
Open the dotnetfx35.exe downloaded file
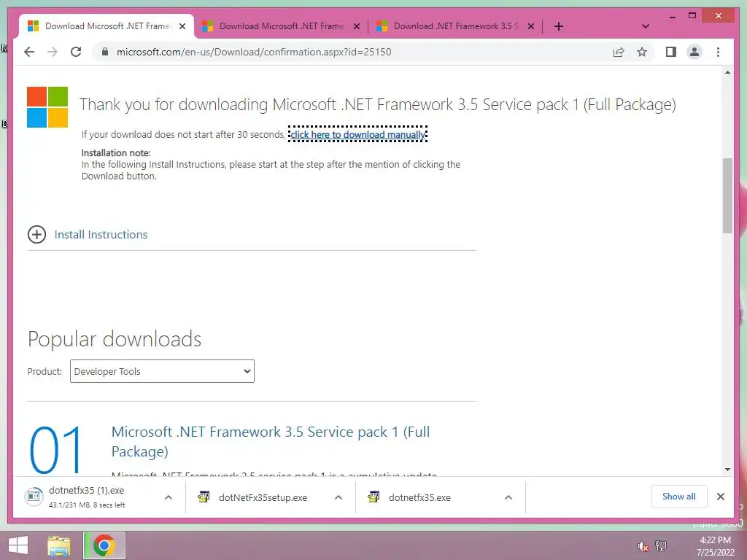tap(410, 497)
